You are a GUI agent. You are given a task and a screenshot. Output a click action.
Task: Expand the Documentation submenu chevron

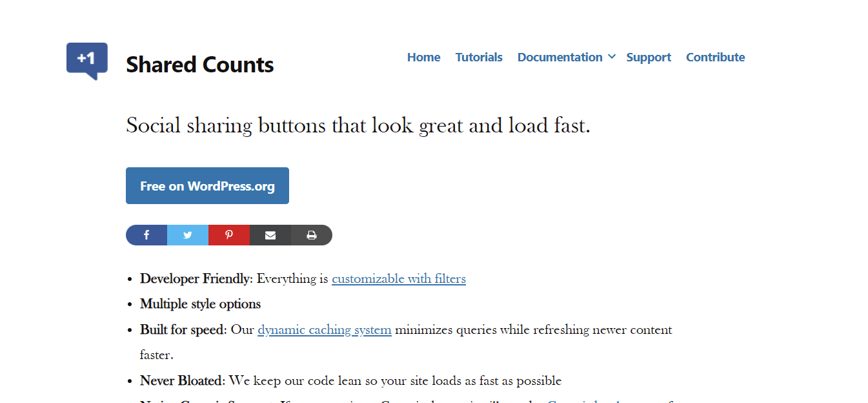[612, 57]
